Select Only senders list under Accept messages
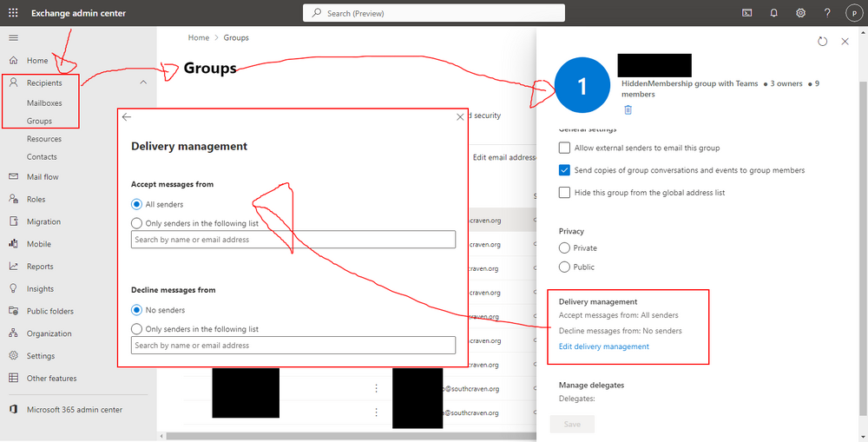This screenshot has height=442, width=868. tap(137, 223)
